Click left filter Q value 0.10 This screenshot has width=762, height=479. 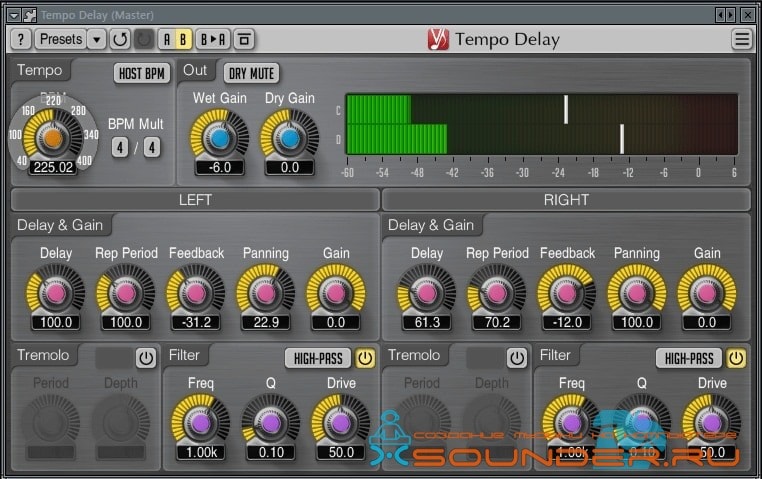tap(271, 453)
